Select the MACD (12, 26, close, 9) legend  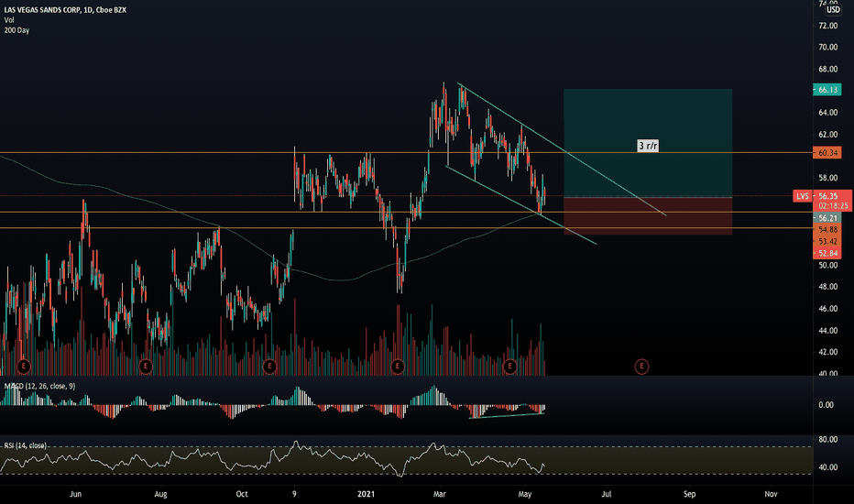point(39,387)
